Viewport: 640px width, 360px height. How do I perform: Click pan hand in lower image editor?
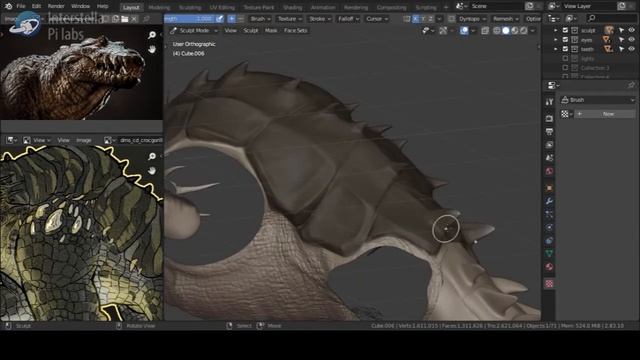coord(152,170)
